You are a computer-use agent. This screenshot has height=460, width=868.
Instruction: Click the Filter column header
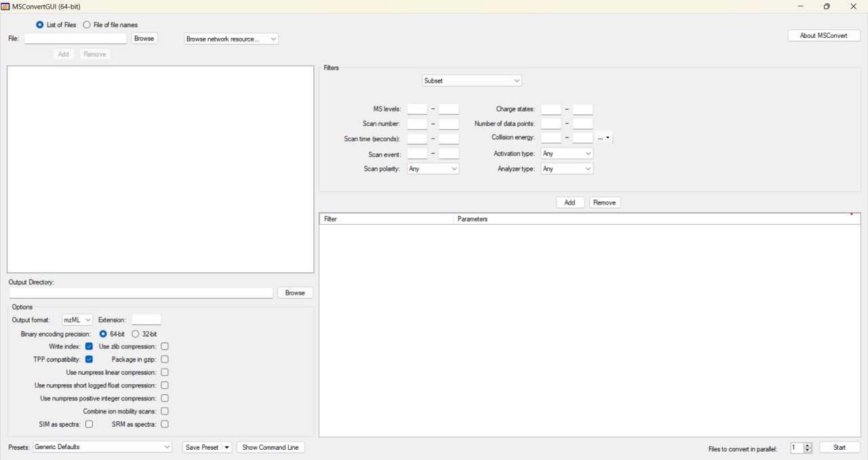(385, 219)
